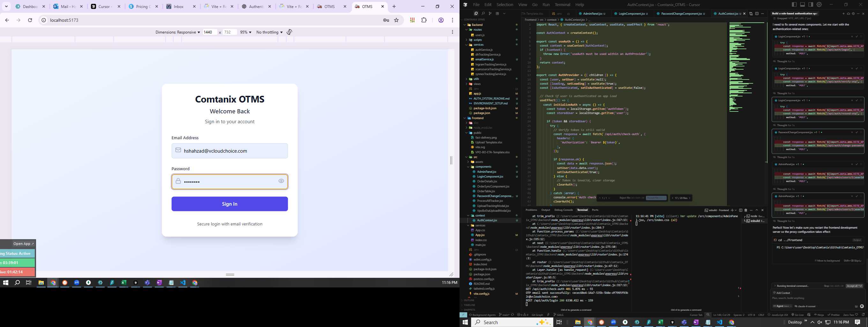Open the Agent mode dropdown in chat
Screen dimensions: 868x327
(782, 306)
